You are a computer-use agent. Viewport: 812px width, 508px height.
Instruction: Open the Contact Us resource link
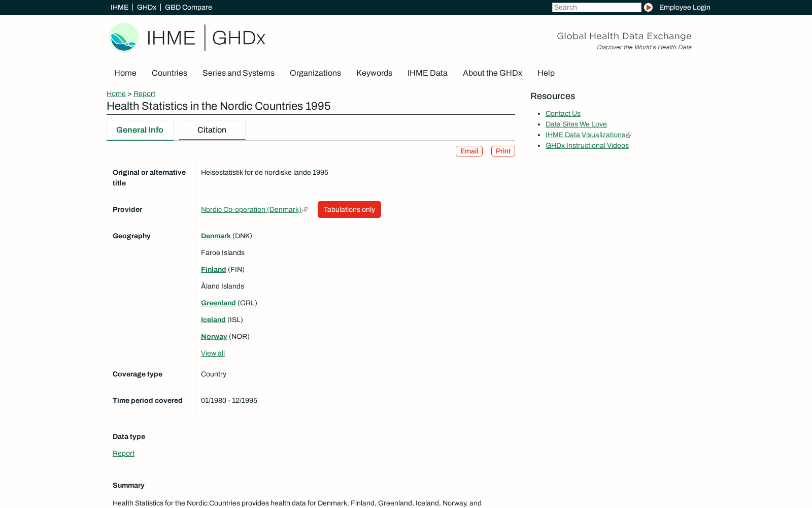[563, 114]
